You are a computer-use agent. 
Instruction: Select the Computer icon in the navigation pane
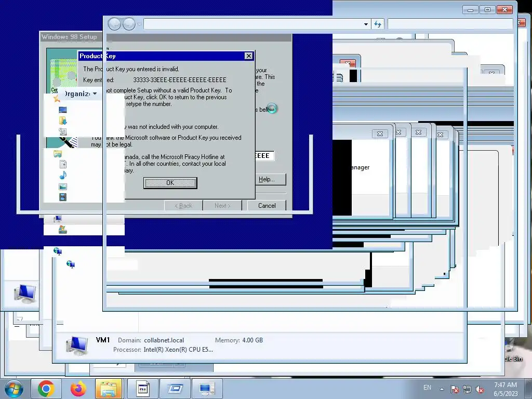pos(58,219)
